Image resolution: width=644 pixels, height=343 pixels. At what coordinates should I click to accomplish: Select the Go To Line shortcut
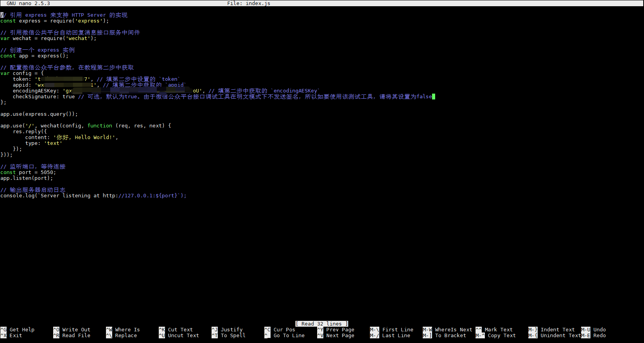click(289, 335)
